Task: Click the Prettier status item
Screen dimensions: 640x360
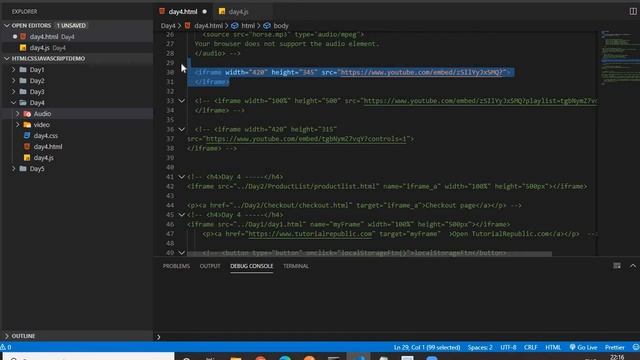Action: (614, 347)
